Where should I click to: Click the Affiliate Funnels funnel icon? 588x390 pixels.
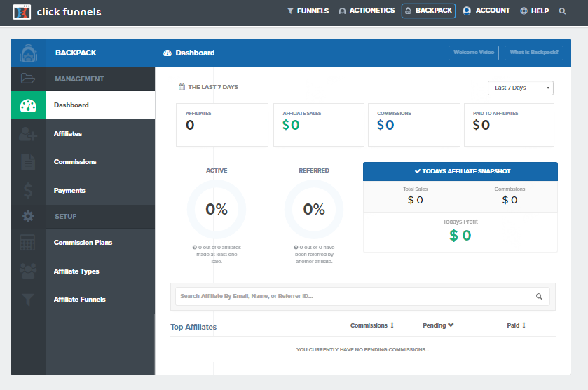coord(28,300)
